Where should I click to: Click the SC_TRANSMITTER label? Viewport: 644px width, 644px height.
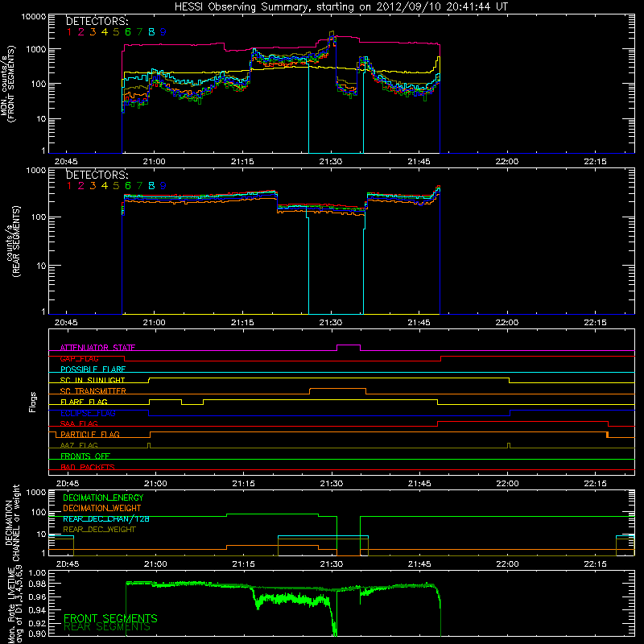(x=93, y=390)
